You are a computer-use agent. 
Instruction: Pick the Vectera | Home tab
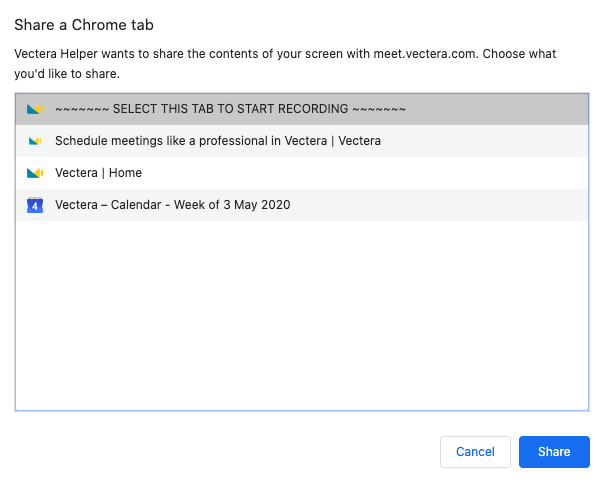pos(302,173)
